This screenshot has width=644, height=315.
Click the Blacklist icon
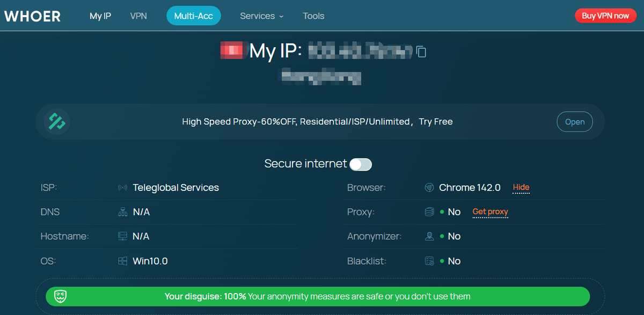click(429, 261)
